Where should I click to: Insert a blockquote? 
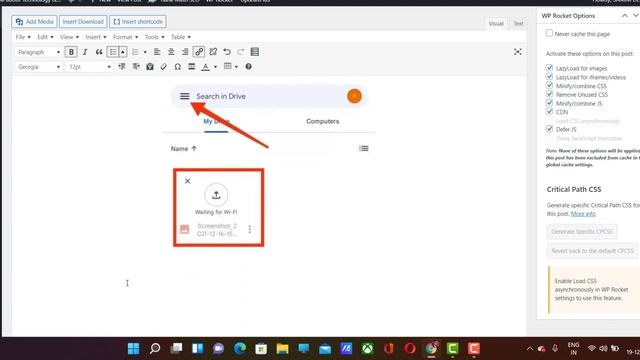(99, 52)
